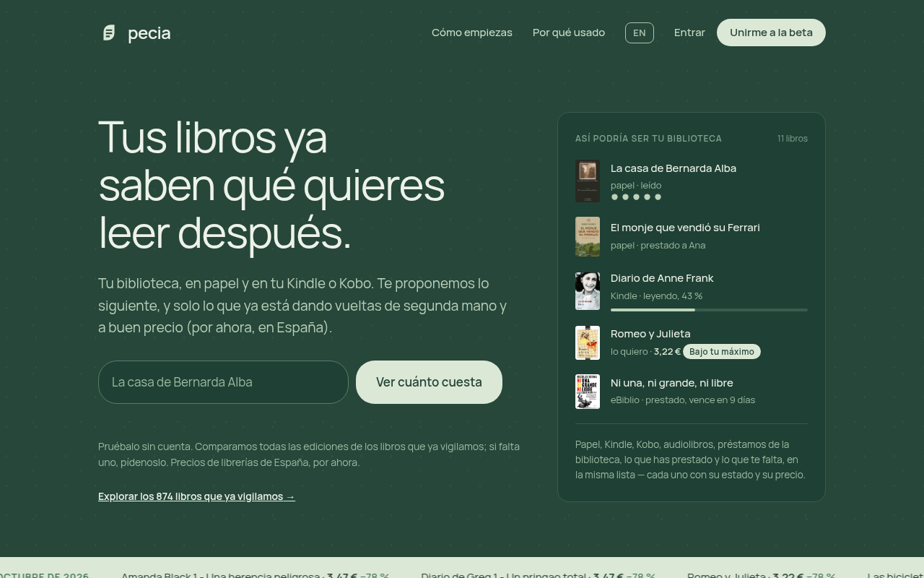Viewport: 924px width, 578px height.
Task: Select El monje que vendió su Ferrari cover
Action: [x=588, y=236]
